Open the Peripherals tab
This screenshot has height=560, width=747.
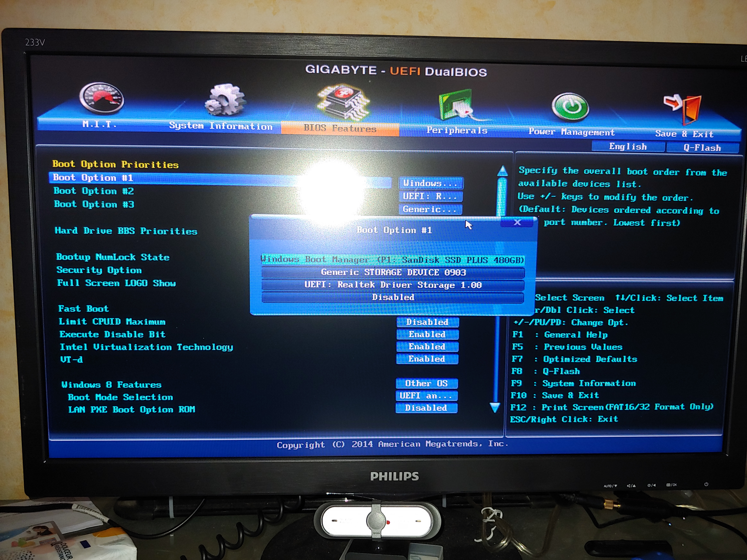[457, 130]
